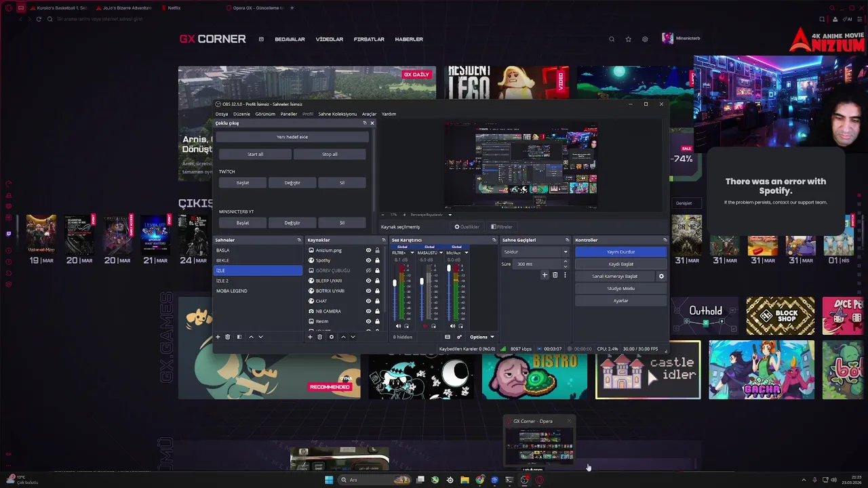Screen dimensions: 868x488
Task: Increase Süre duration with up arrow
Action: 566,262
